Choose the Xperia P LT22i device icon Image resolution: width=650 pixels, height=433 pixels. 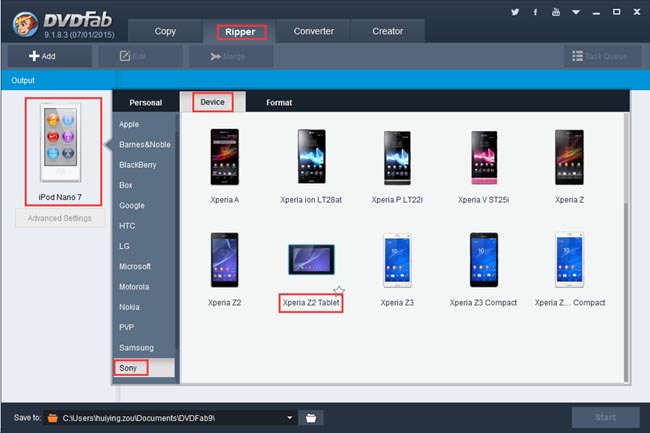[397, 157]
